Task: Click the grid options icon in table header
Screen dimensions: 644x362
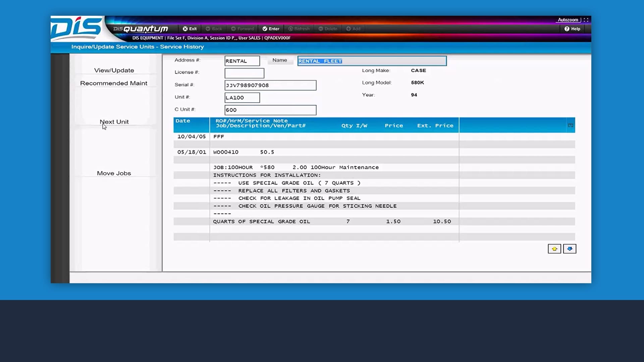Action: (571, 125)
